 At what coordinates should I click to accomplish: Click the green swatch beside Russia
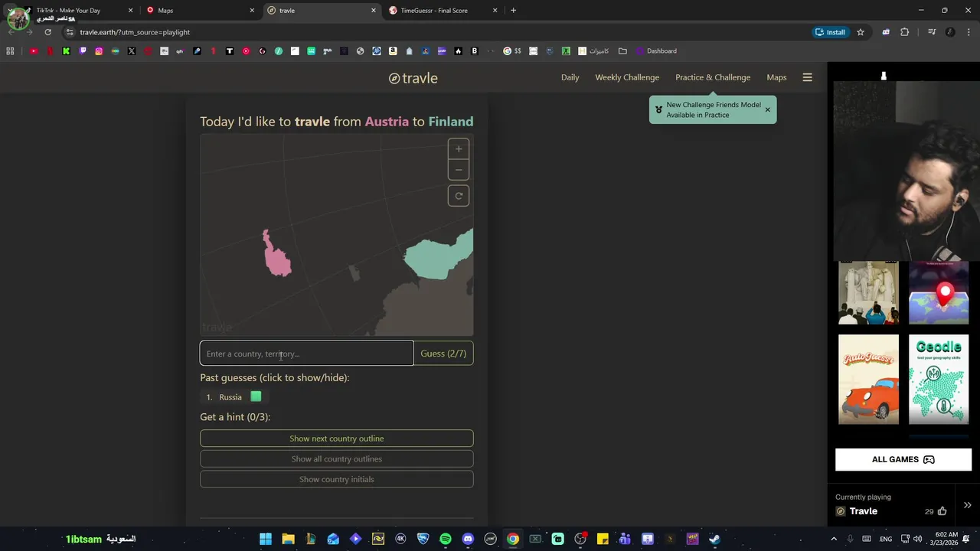point(256,396)
